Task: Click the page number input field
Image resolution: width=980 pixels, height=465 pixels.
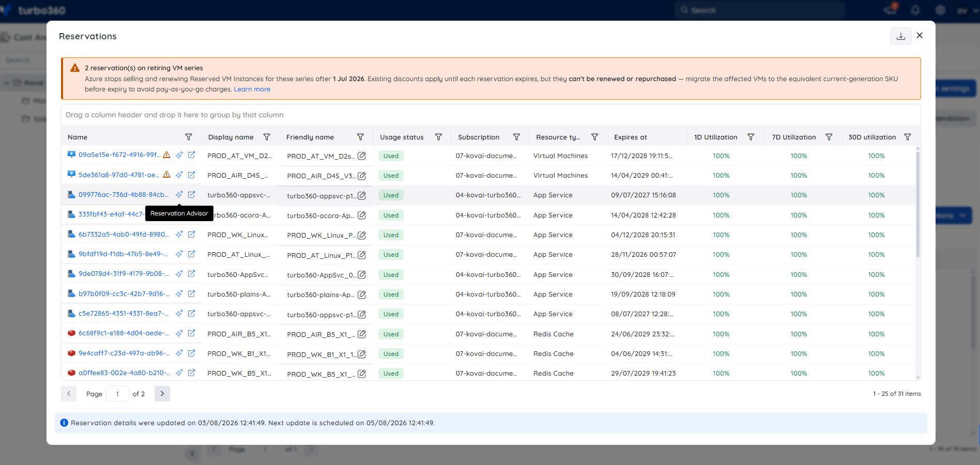Action: (117, 394)
